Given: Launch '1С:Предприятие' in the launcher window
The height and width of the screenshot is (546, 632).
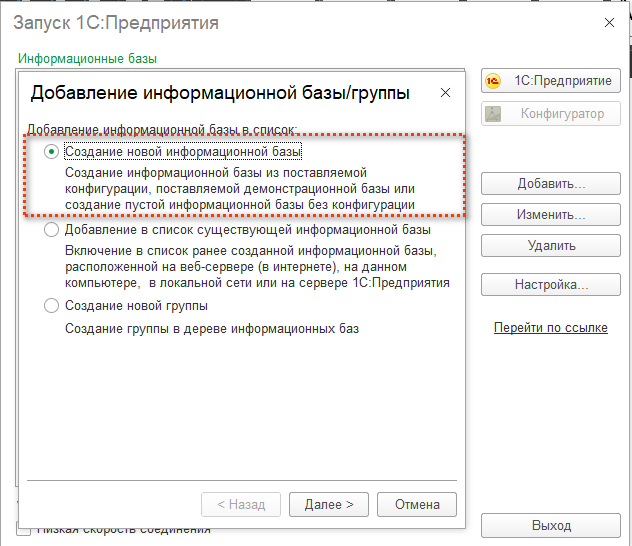Looking at the screenshot, I should click(x=551, y=81).
